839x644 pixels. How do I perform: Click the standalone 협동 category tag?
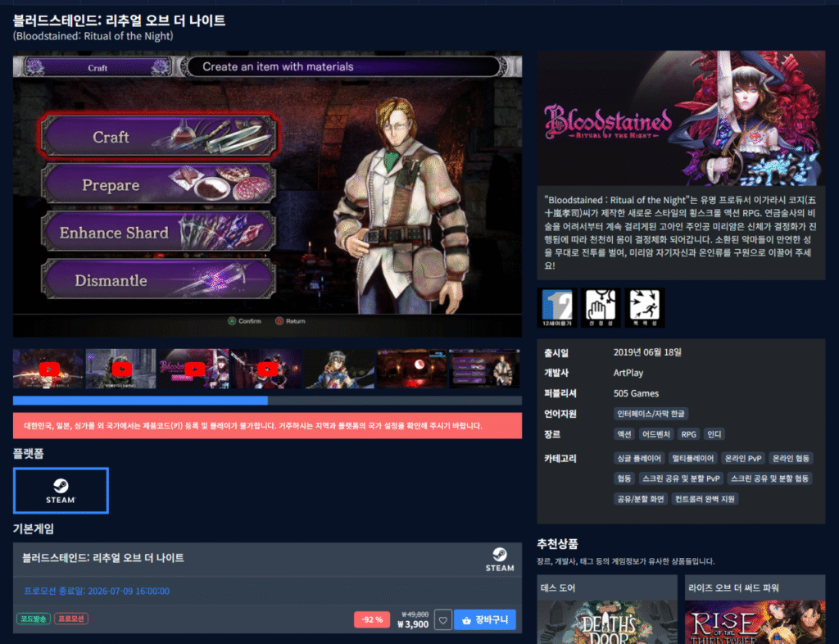(624, 478)
